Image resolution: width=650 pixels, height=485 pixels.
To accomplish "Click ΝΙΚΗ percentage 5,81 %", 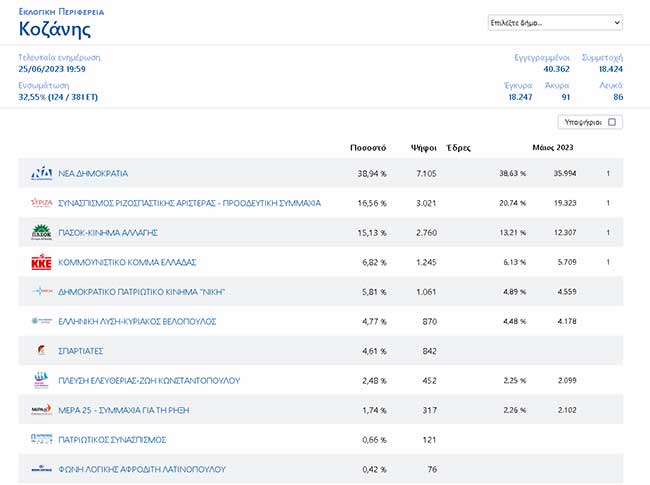I will tap(374, 292).
